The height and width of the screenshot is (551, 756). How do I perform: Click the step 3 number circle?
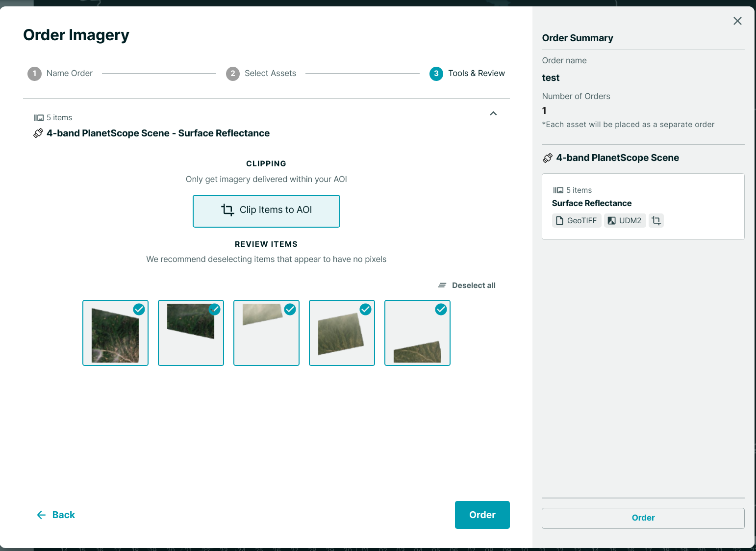[436, 74]
